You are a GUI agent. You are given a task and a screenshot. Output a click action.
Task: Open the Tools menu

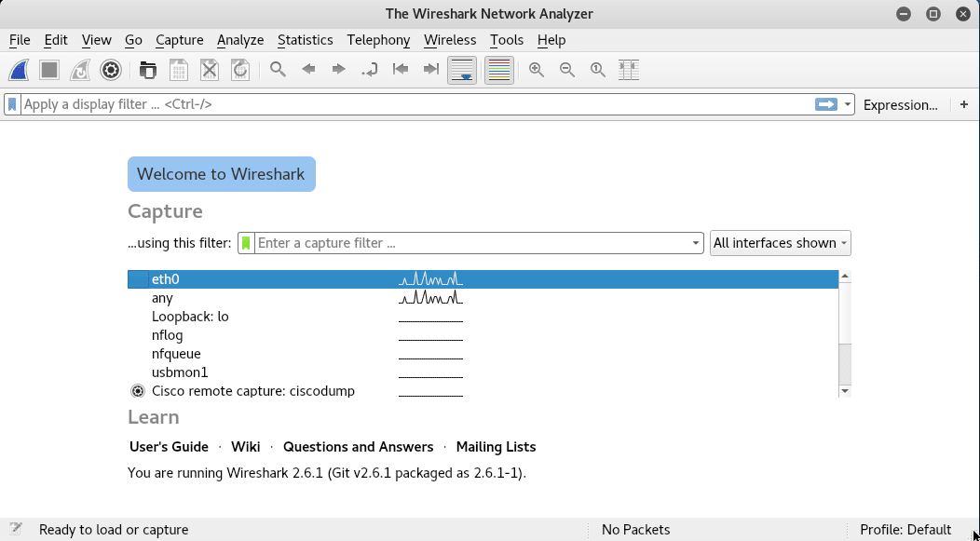506,40
